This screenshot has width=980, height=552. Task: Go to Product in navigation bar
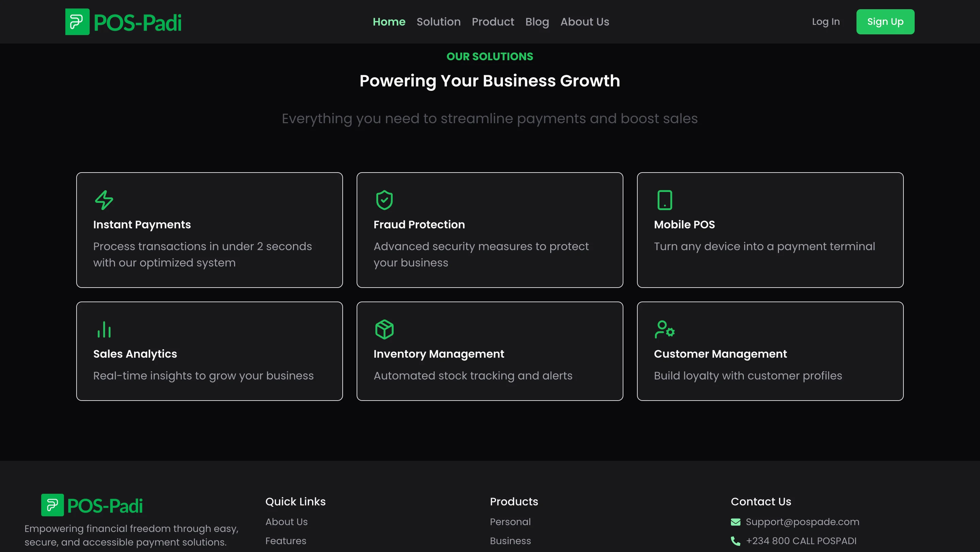[493, 22]
